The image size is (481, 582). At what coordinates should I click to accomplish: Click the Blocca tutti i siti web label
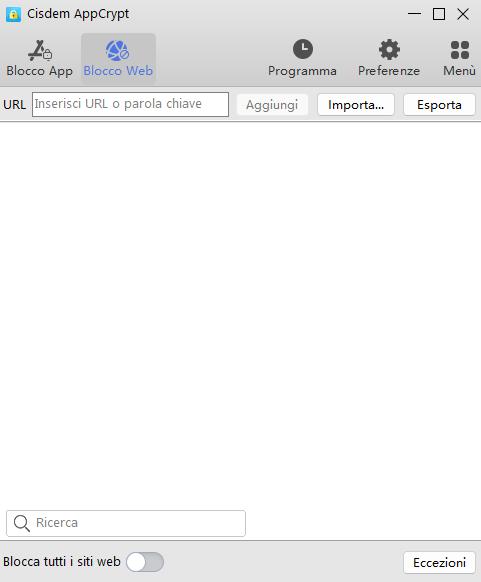click(x=62, y=562)
